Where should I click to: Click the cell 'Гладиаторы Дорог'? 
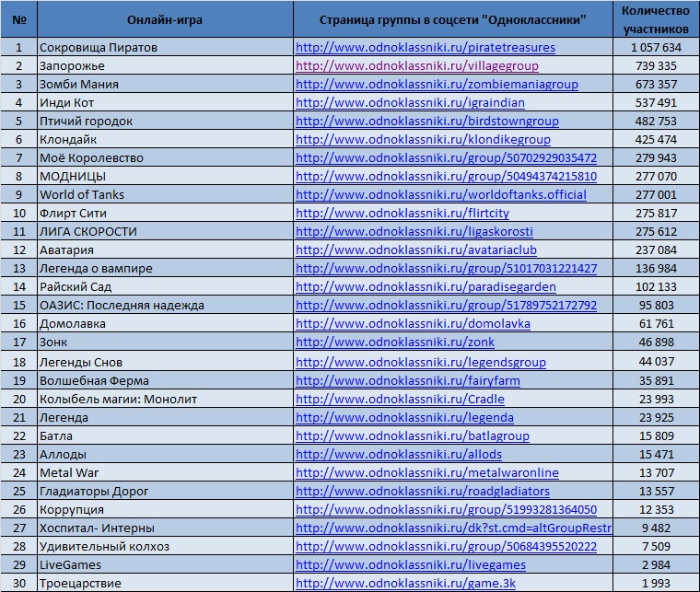tap(165, 491)
